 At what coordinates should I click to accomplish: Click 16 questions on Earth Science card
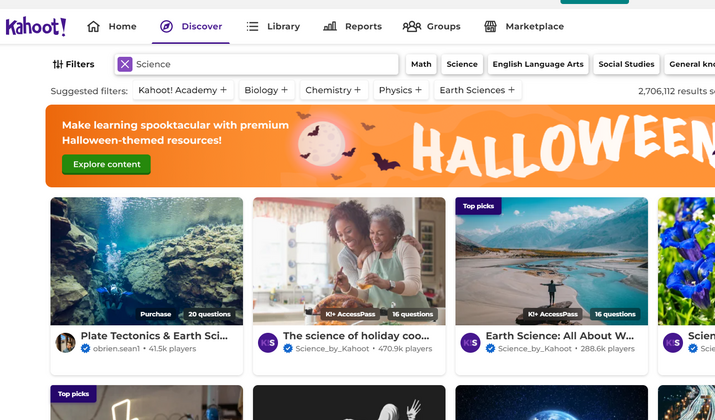click(615, 314)
